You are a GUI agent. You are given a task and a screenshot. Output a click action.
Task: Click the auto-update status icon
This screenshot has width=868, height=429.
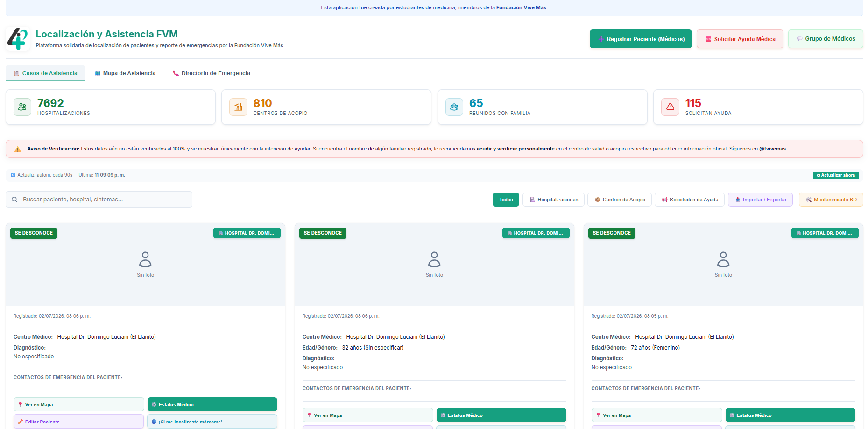13,175
